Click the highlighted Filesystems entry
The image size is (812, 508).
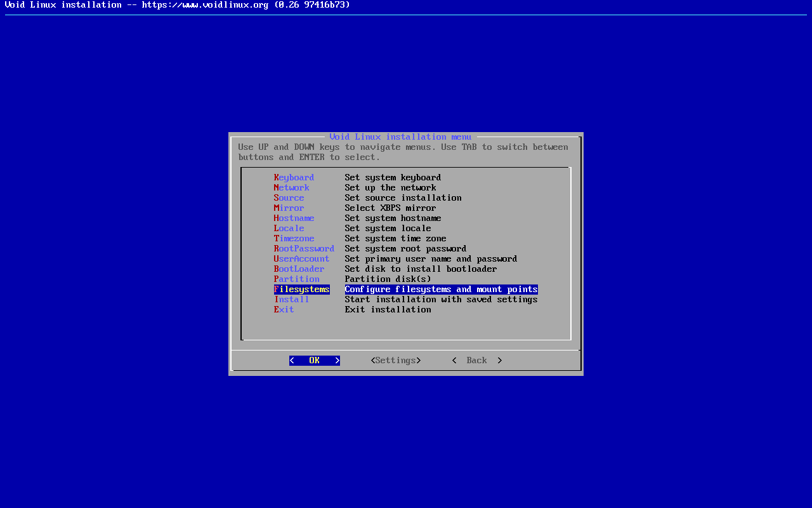[302, 290]
